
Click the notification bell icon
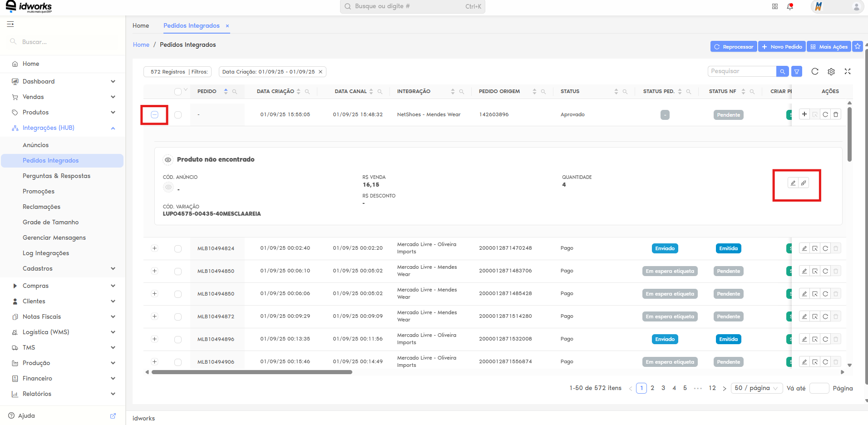[790, 7]
